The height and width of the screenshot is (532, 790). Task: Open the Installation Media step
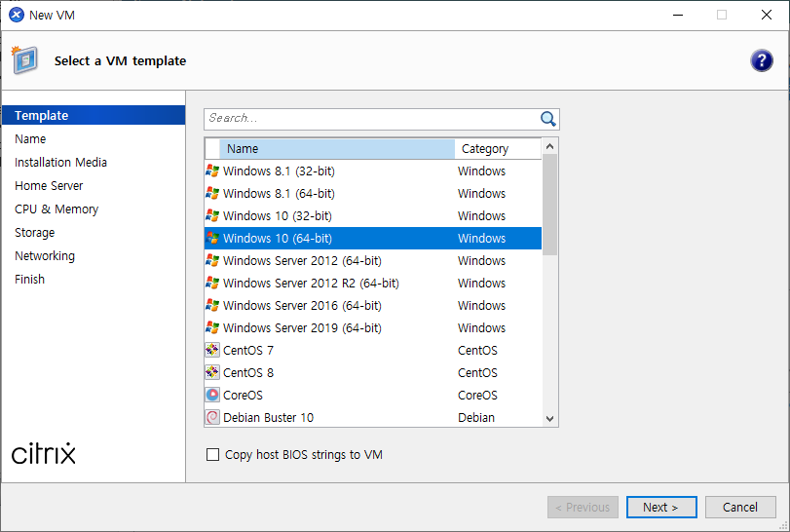coord(61,162)
